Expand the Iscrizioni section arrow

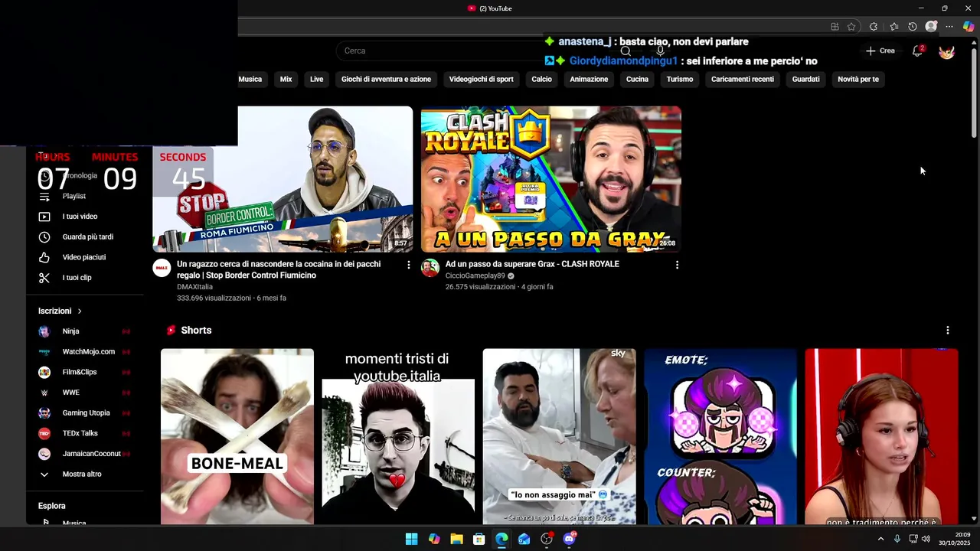tap(79, 311)
